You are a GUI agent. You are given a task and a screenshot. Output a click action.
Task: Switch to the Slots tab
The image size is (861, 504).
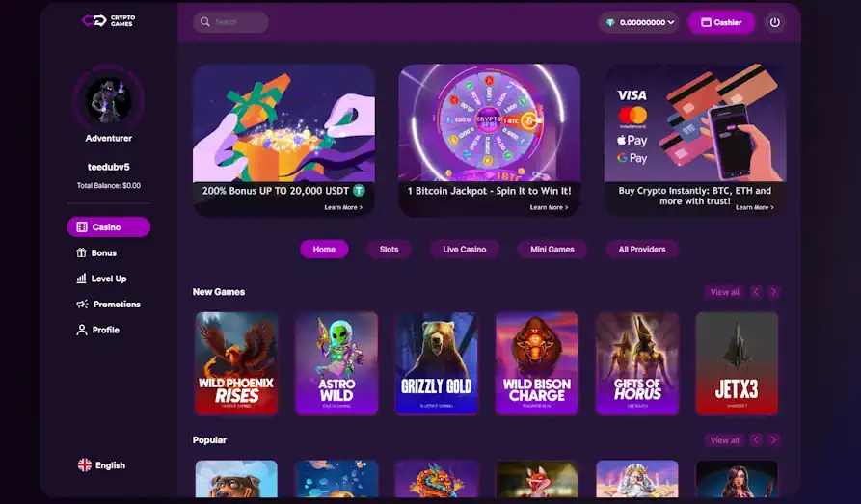click(389, 250)
